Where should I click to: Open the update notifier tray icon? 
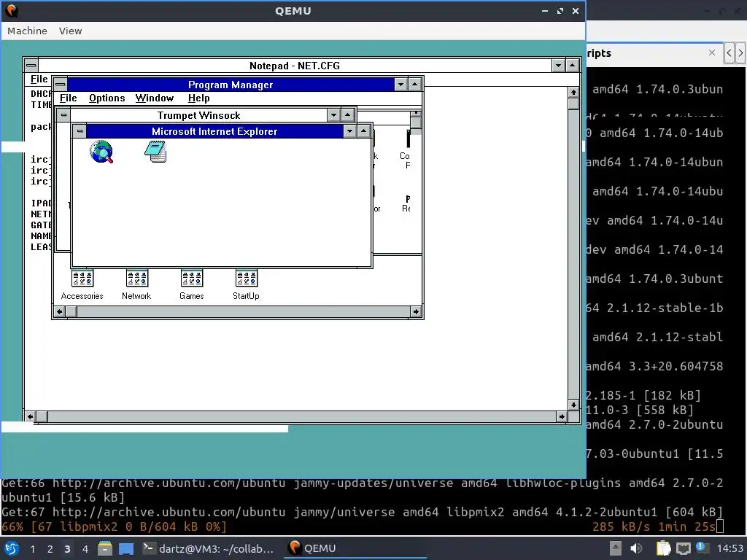(x=701, y=548)
